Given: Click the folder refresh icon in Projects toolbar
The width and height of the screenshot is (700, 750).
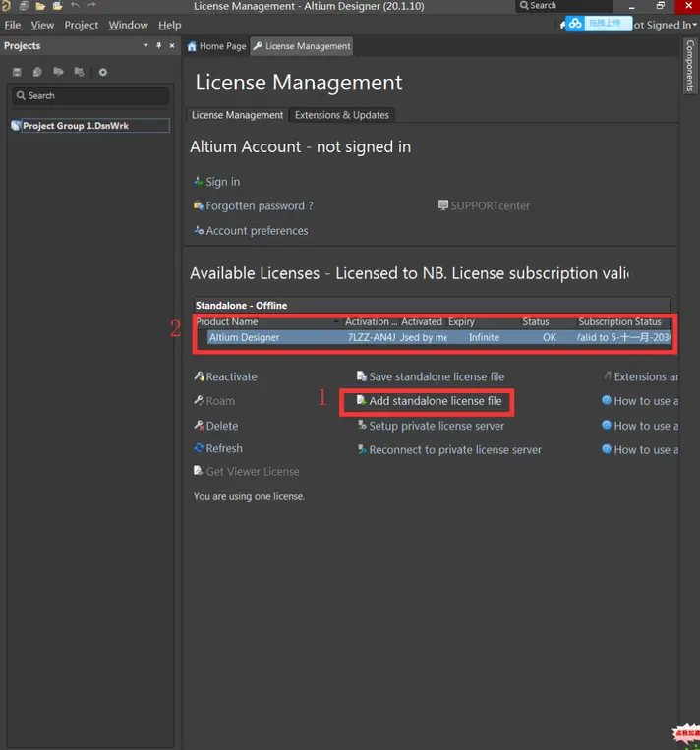Looking at the screenshot, I should 79,72.
